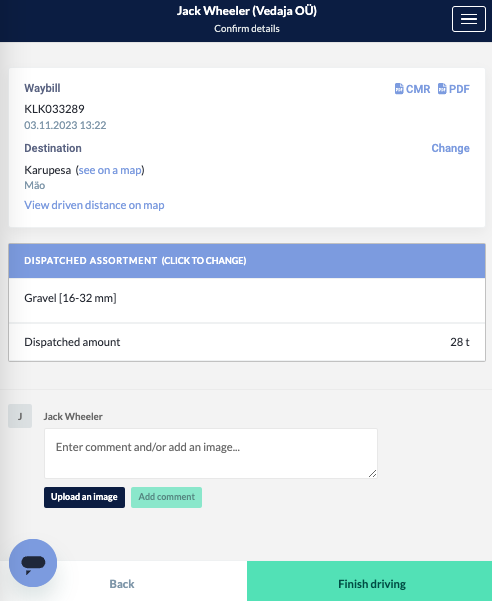
Task: Focus the comment text field
Action: 211,453
